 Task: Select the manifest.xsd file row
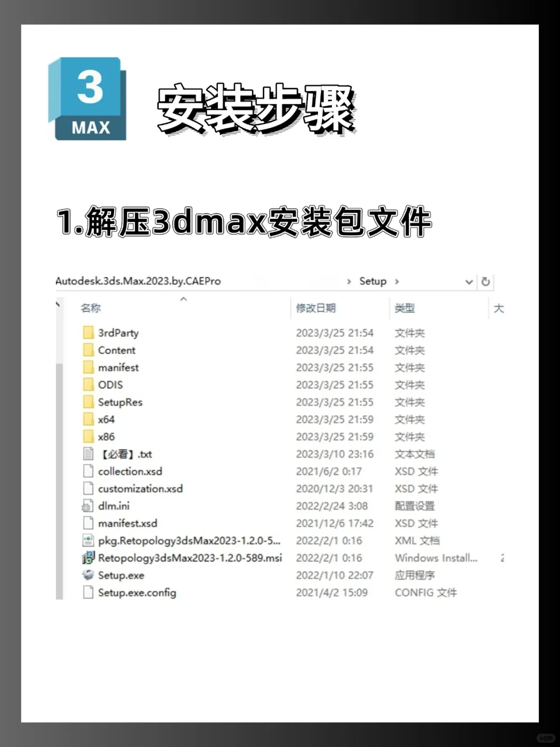(127, 523)
